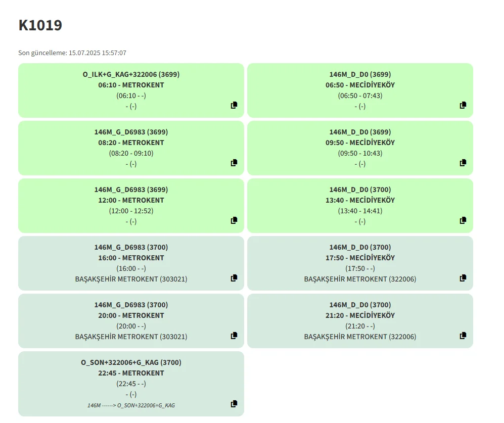Click the K1019 page heading
This screenshot has width=504, height=423.
pyautogui.click(x=40, y=25)
